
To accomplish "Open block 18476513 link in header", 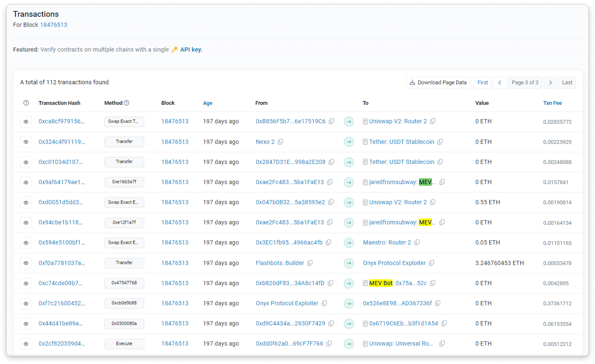I will (x=53, y=25).
